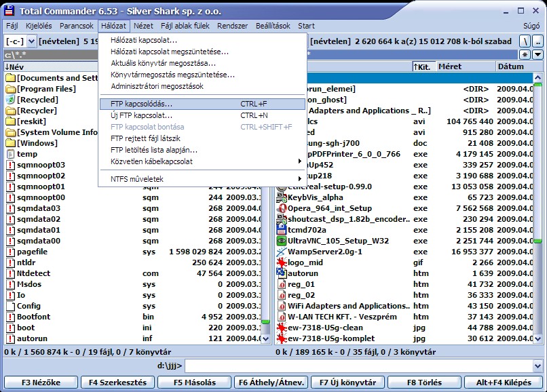Viewport: 547px width, 392px height.
Task: Click right panel scrollbar down arrow
Action: (x=537, y=338)
